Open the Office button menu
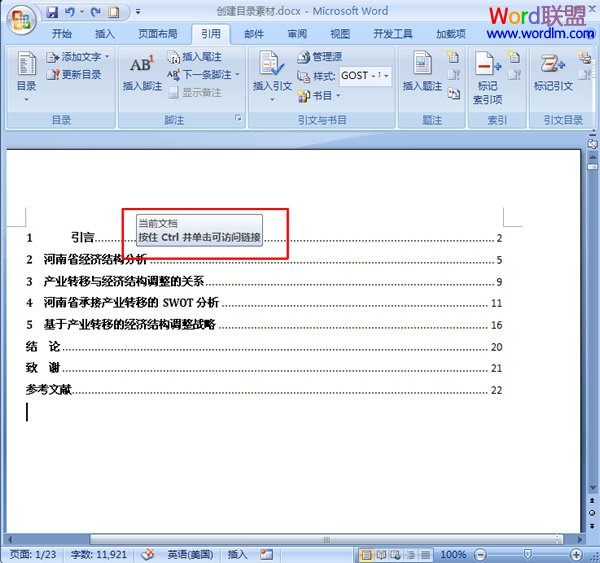600x563 pixels. pyautogui.click(x=21, y=20)
